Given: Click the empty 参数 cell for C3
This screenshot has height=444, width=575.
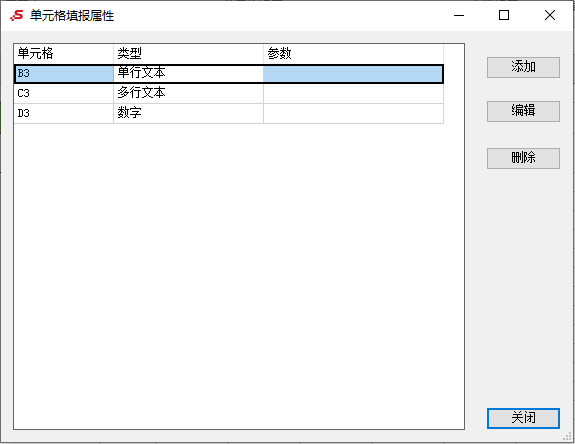Looking at the screenshot, I should (354, 93).
